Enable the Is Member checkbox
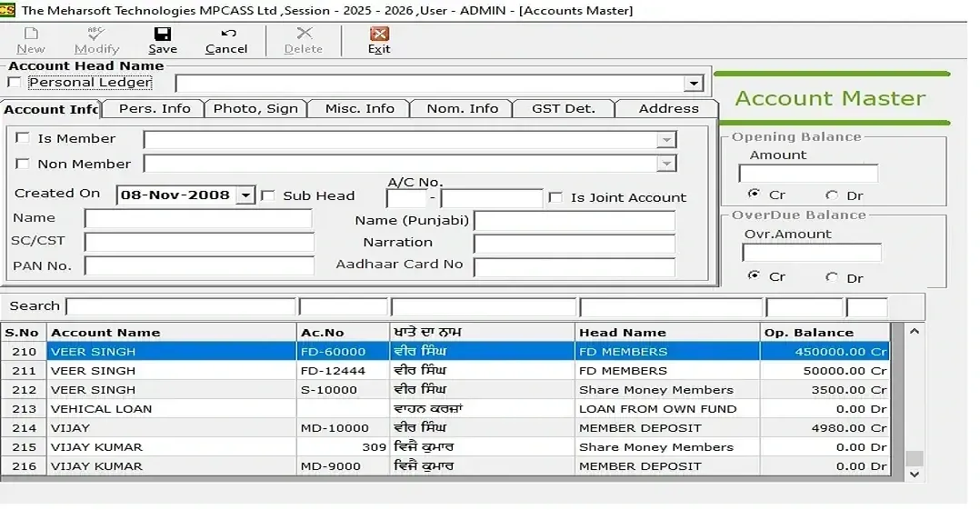Screen dimensions: 980x510 [23, 137]
